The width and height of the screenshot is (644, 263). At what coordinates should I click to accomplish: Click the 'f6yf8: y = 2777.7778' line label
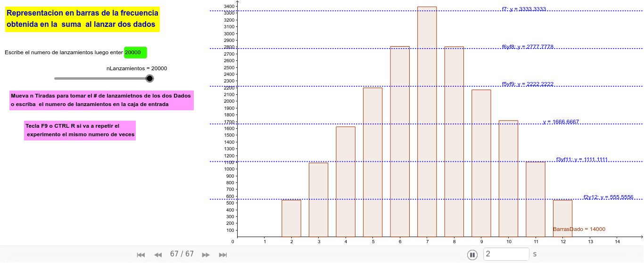point(528,47)
